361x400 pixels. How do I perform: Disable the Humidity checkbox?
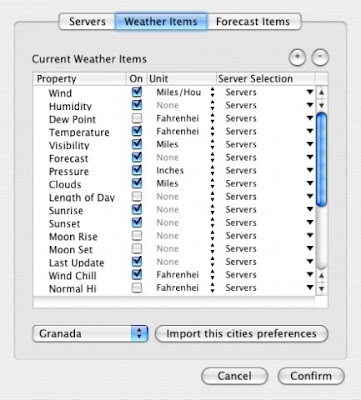137,105
